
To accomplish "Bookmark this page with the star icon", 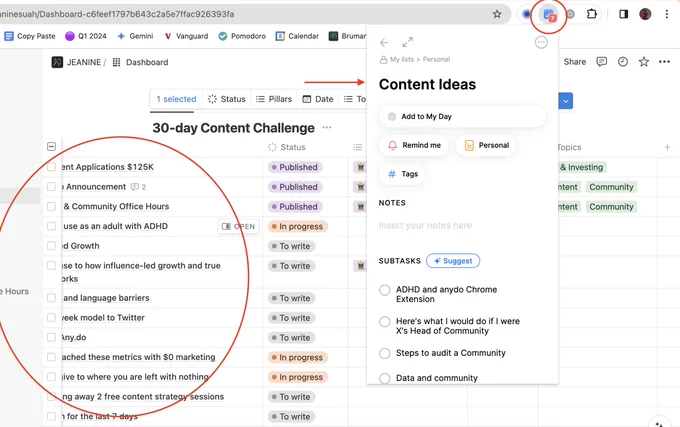I will pyautogui.click(x=497, y=14).
